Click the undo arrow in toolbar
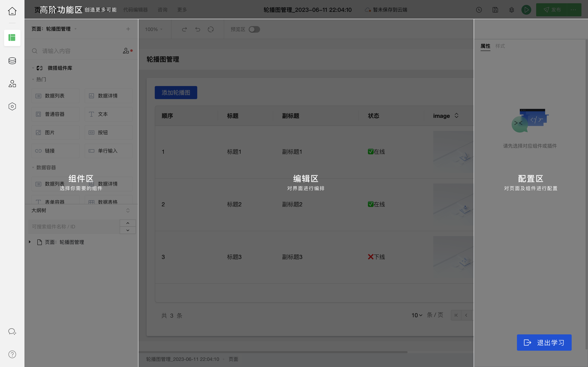The width and height of the screenshot is (588, 367). [198, 29]
